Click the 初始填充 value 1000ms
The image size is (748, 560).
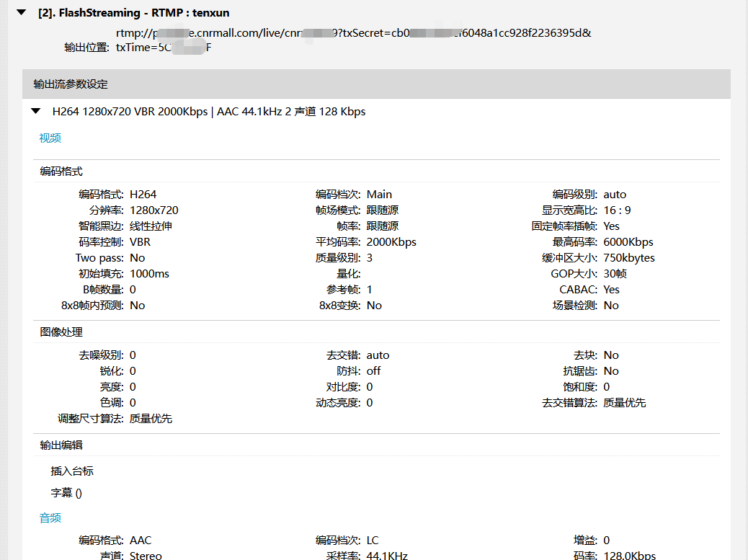pos(149,274)
